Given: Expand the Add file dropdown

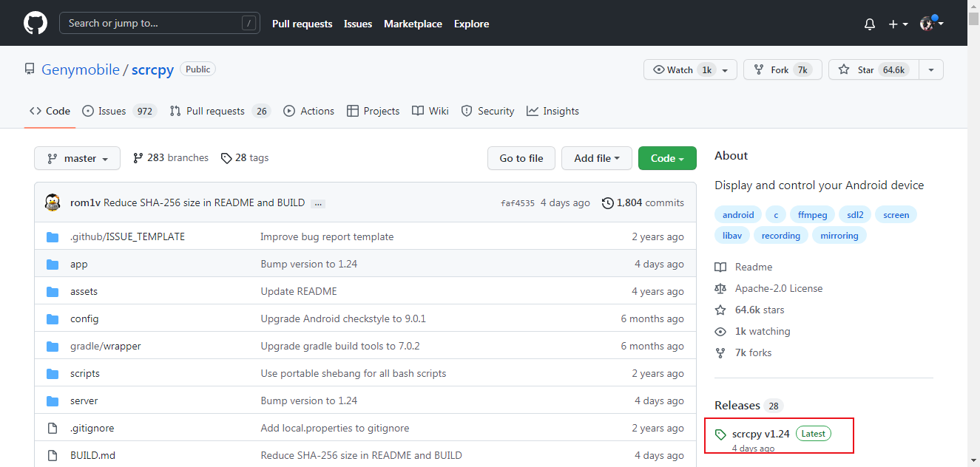Looking at the screenshot, I should click(x=597, y=158).
